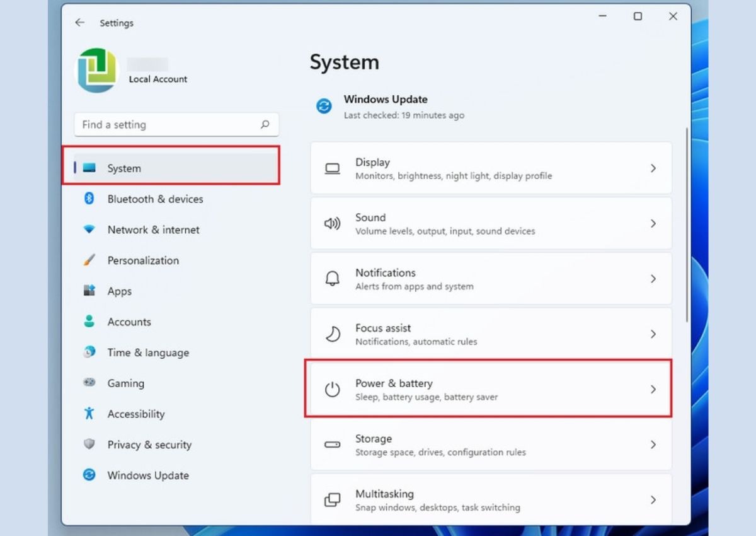This screenshot has height=536, width=756.
Task: Click the Storage title text
Action: tap(374, 439)
